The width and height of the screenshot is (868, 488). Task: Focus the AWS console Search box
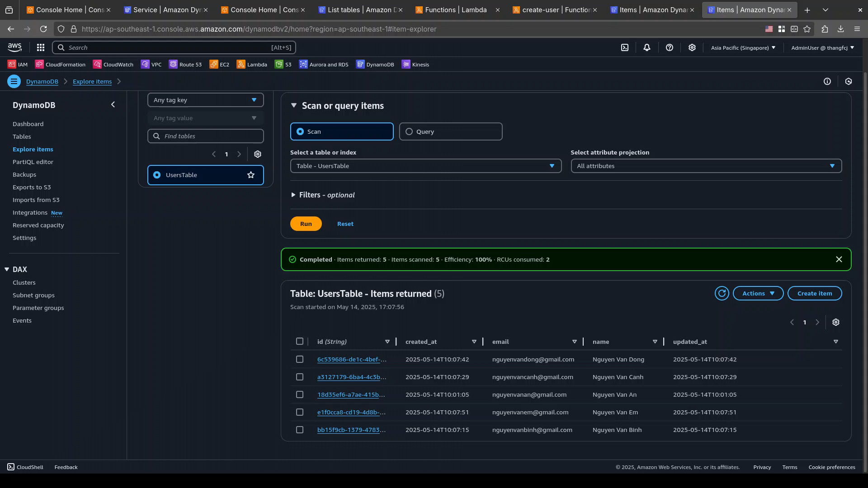(x=174, y=47)
